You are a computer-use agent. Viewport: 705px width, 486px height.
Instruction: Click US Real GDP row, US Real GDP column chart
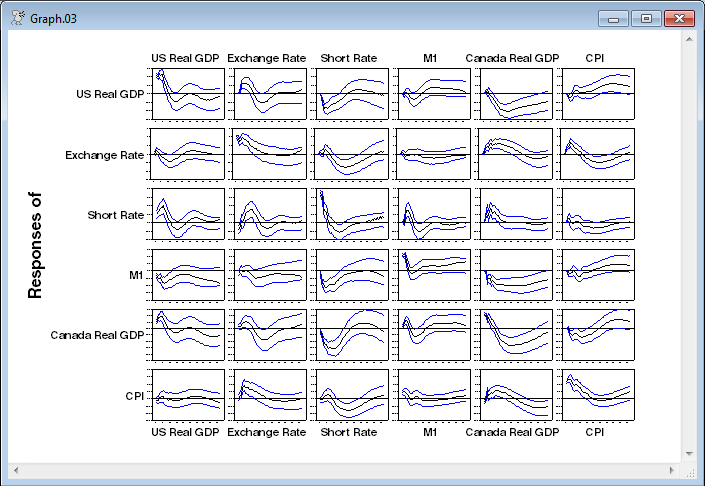coord(186,94)
